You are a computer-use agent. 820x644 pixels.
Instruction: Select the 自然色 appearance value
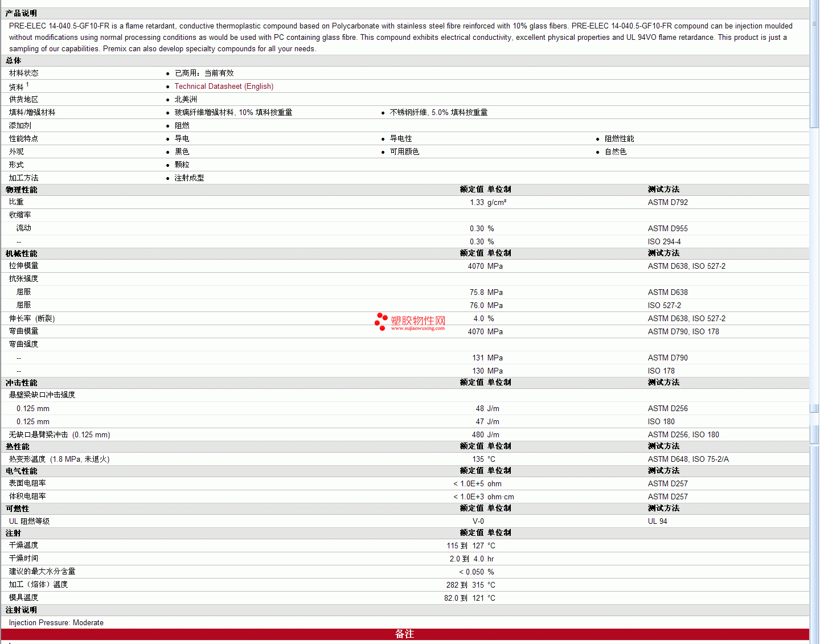(x=616, y=152)
